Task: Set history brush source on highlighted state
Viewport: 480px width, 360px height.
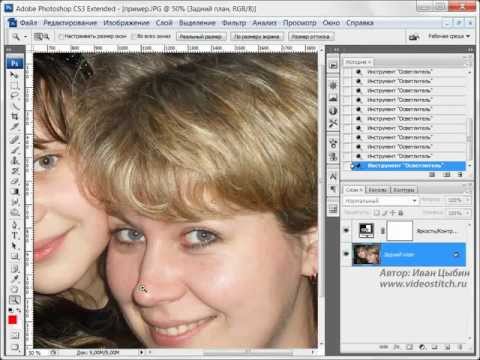Action: [x=347, y=165]
